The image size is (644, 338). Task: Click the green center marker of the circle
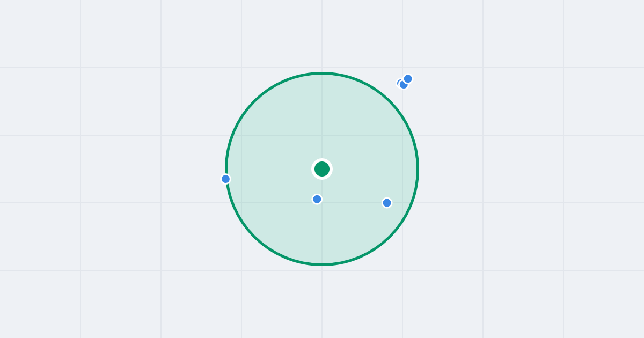322,169
